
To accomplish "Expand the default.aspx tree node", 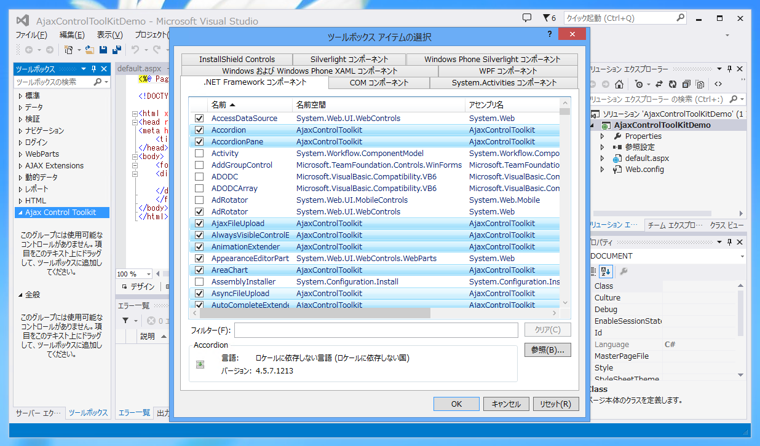I will coord(602,159).
